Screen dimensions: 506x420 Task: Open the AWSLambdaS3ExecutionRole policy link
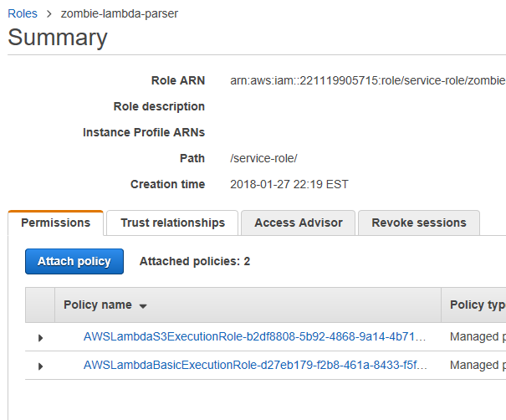coord(254,337)
